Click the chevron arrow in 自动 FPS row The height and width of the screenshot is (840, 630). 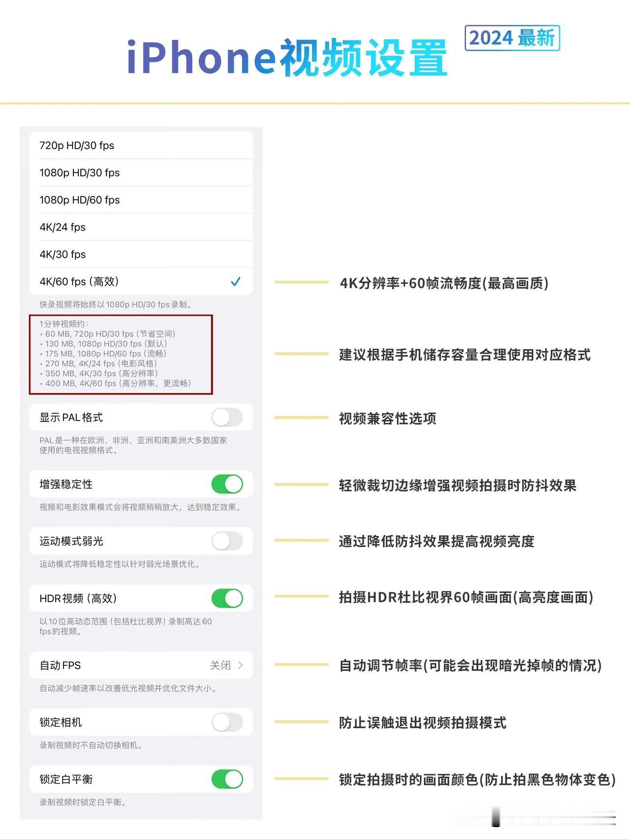click(240, 665)
